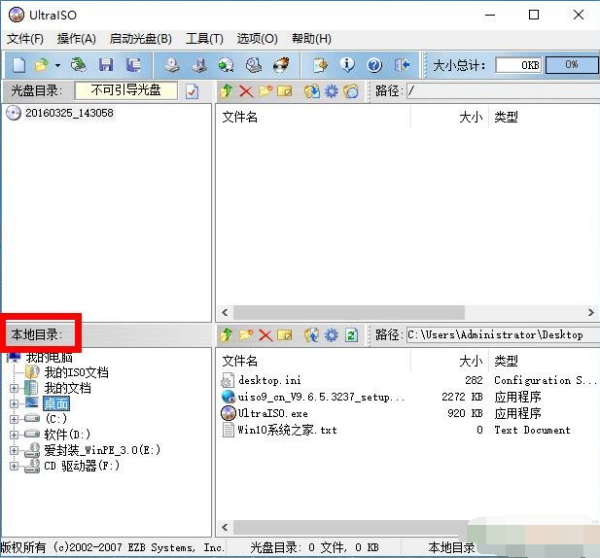Select 桌面 in the local directory tree
600x558 pixels.
tap(55, 404)
